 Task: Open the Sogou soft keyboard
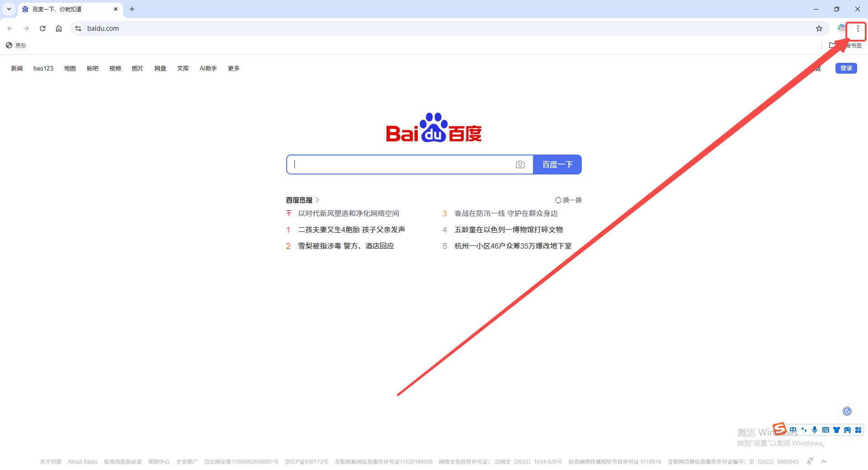[826, 430]
